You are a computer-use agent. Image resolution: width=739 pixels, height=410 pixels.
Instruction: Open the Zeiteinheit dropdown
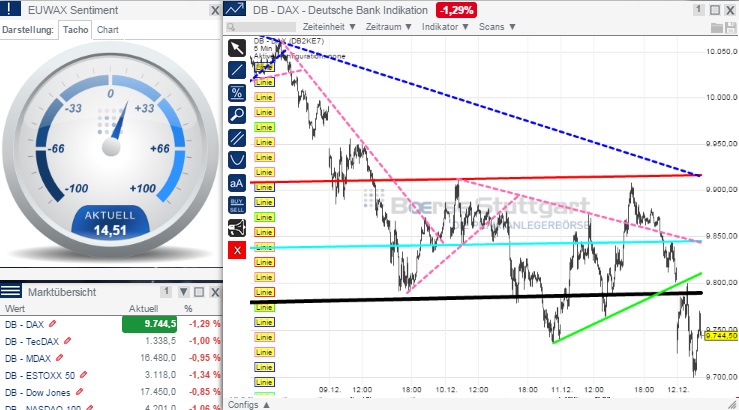point(328,27)
